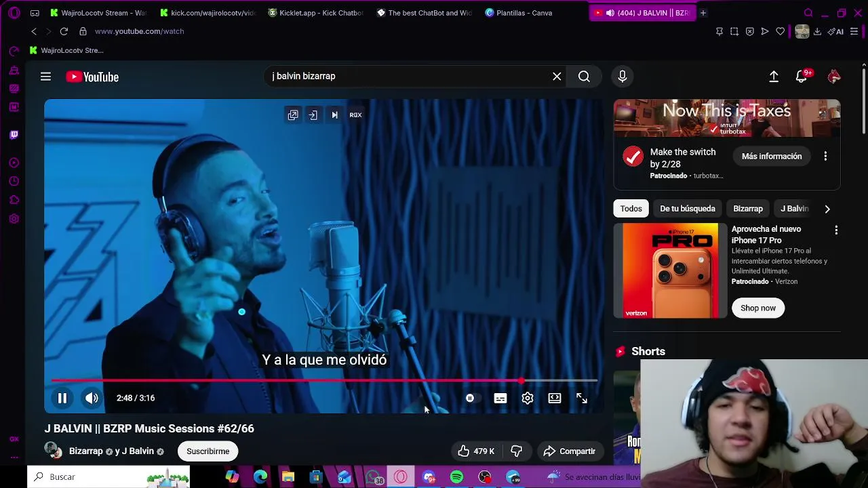Open Twitch in the Opera sidebar

14,135
